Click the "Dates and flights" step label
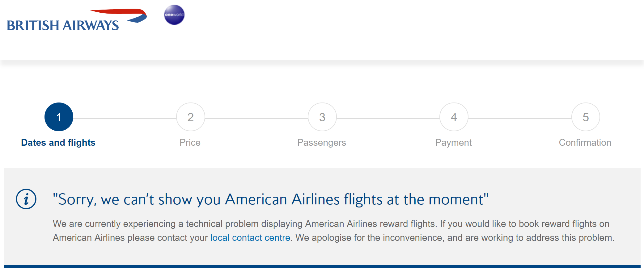The width and height of the screenshot is (644, 272). 58,143
